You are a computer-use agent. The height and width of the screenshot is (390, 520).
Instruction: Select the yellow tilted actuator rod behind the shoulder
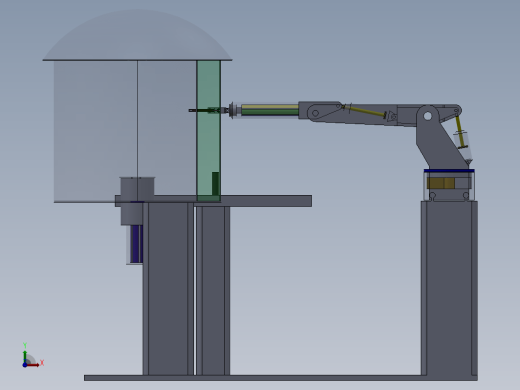460,132
